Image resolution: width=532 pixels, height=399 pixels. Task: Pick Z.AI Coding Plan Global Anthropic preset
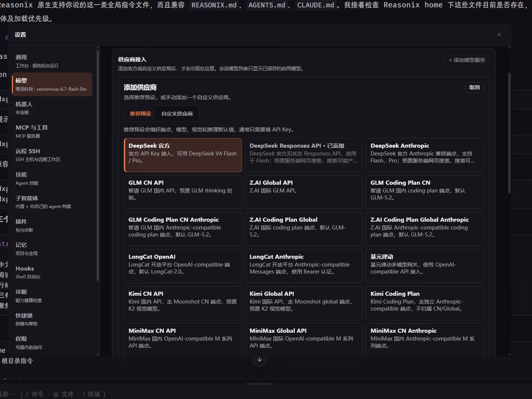425,229
